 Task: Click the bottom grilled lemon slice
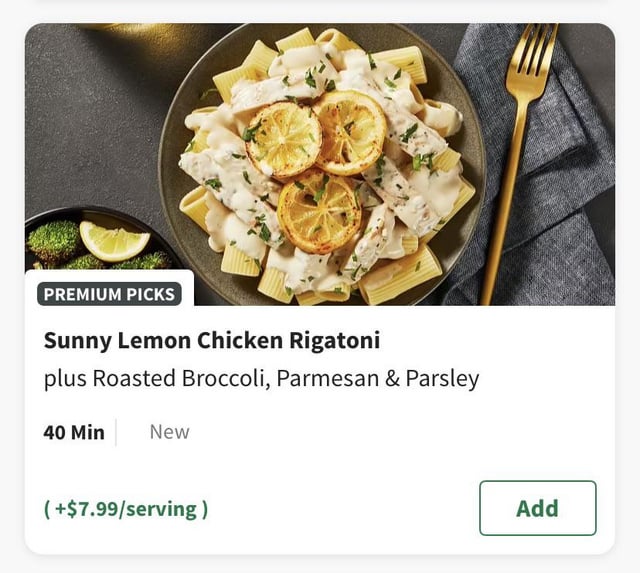[x=319, y=210]
